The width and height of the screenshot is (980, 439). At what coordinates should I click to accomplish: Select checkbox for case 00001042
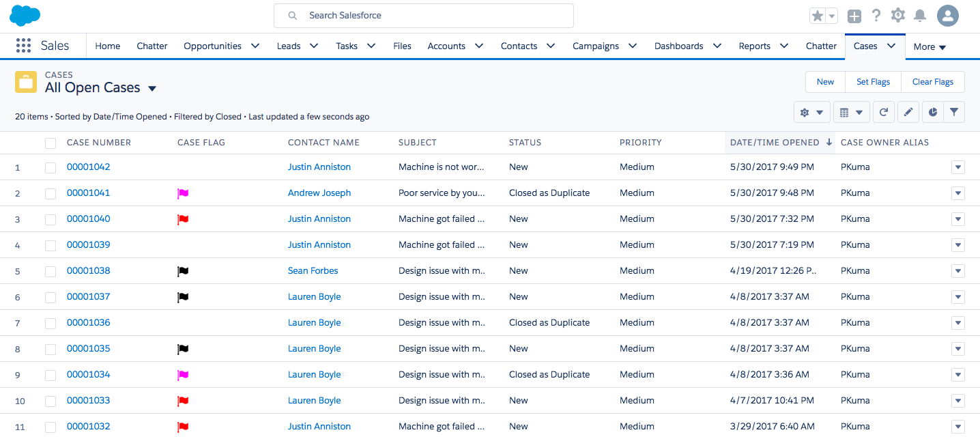[x=51, y=167]
